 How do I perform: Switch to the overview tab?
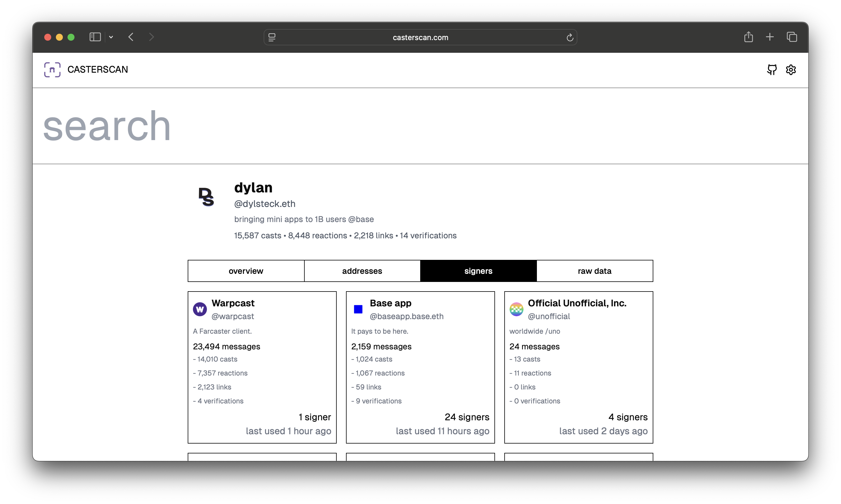(x=246, y=271)
